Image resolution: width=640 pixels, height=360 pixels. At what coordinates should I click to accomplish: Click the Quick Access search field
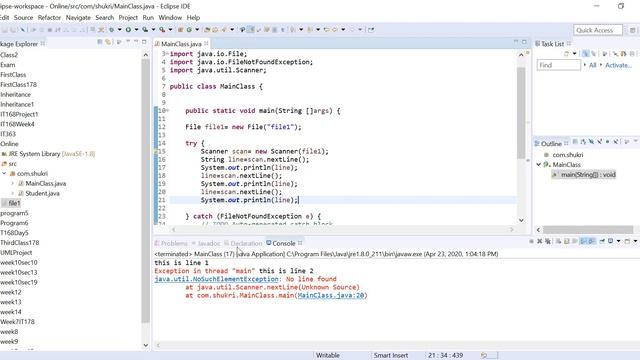click(x=598, y=30)
